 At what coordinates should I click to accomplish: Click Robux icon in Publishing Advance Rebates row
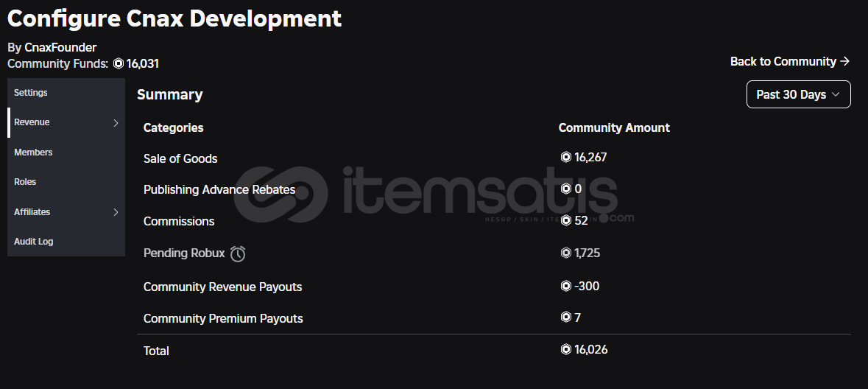click(x=565, y=189)
